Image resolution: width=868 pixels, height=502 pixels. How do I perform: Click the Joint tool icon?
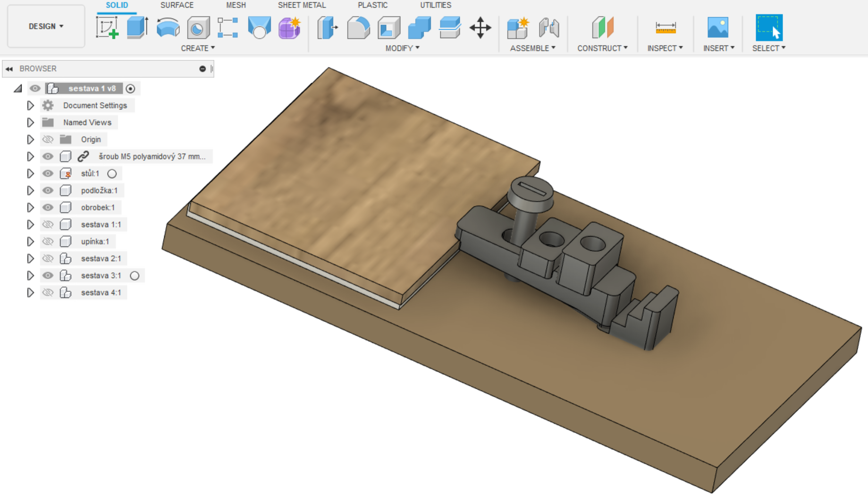tap(548, 27)
